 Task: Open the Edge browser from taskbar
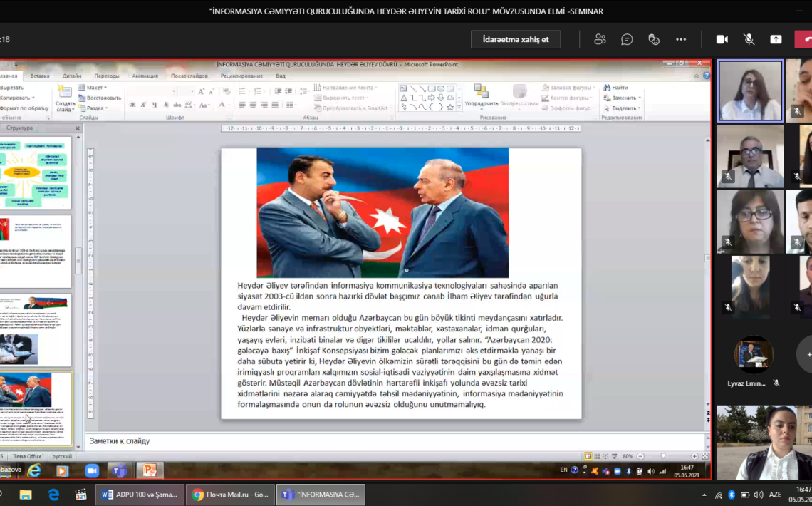pyautogui.click(x=53, y=495)
